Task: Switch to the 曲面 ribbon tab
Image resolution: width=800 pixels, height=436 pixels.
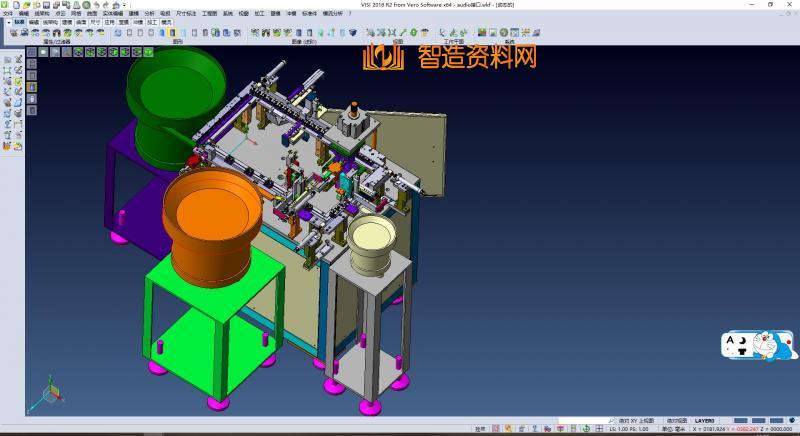Action: (x=81, y=21)
